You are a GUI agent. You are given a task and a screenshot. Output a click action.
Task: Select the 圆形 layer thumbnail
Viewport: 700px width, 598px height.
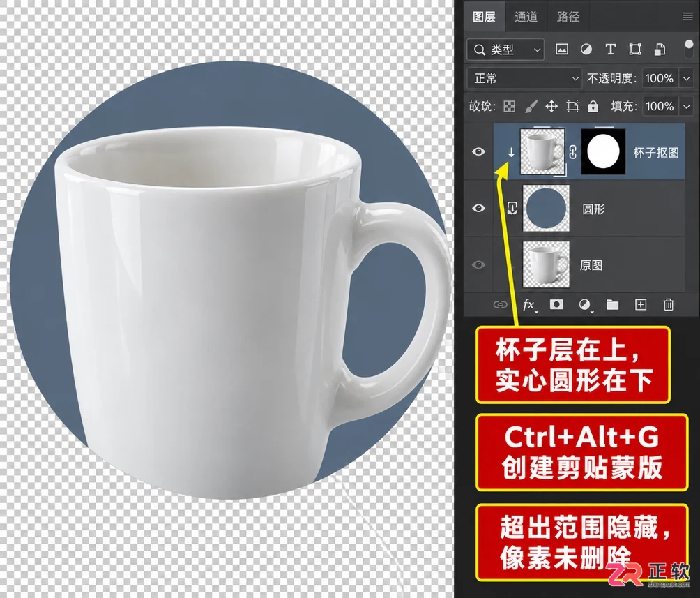click(546, 208)
